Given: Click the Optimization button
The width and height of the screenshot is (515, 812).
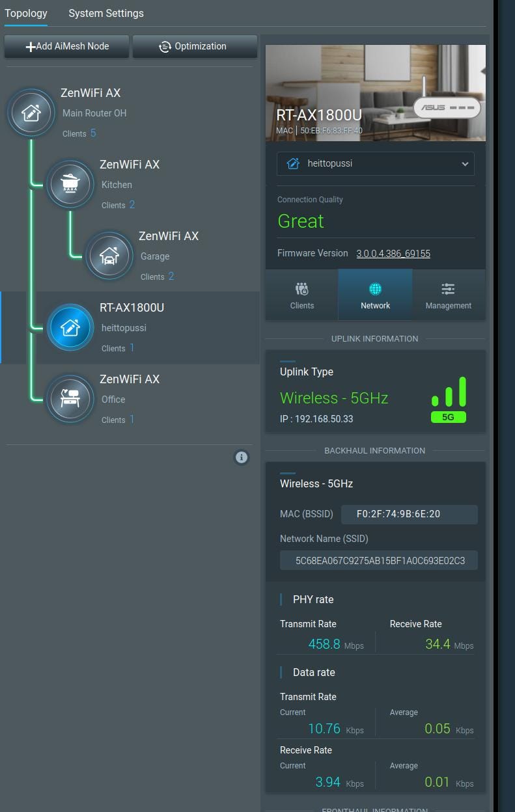Looking at the screenshot, I should (195, 47).
